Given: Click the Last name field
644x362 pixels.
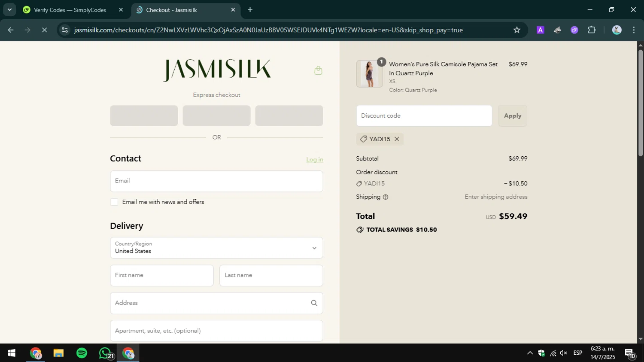Looking at the screenshot, I should pyautogui.click(x=271, y=276).
